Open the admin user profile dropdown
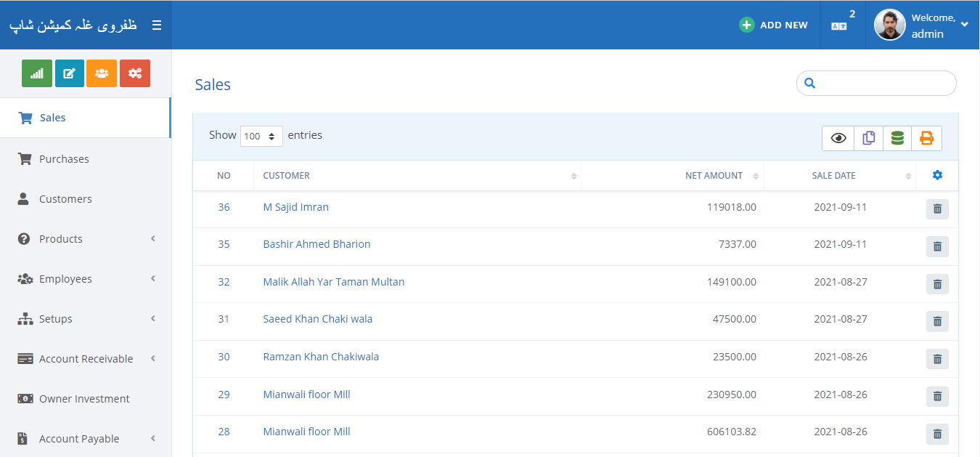Screen dimensions: 980x457 pos(922,25)
